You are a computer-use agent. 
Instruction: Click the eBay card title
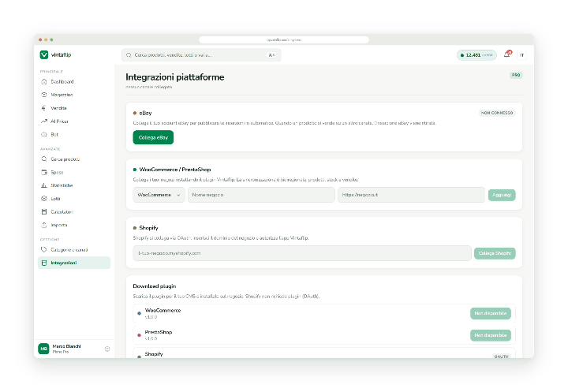145,113
